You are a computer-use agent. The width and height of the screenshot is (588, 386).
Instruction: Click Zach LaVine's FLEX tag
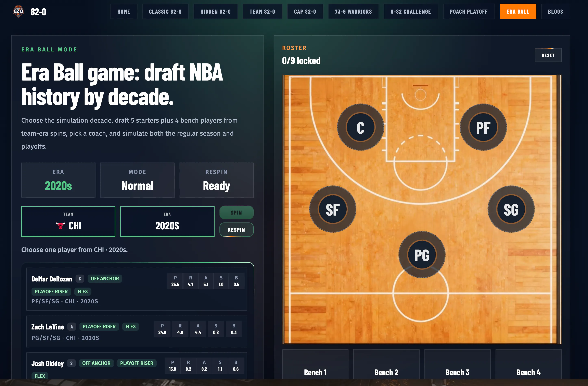(x=130, y=327)
